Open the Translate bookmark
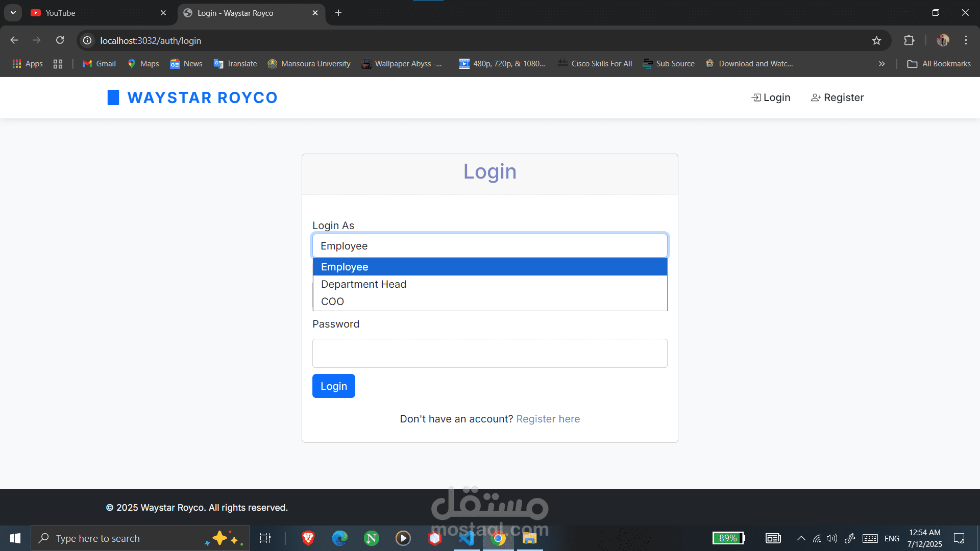The height and width of the screenshot is (551, 980). [235, 64]
